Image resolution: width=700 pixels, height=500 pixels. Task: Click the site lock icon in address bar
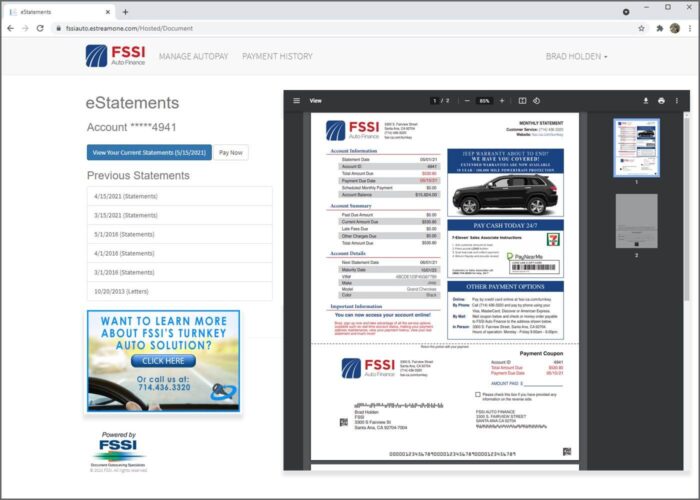58,28
